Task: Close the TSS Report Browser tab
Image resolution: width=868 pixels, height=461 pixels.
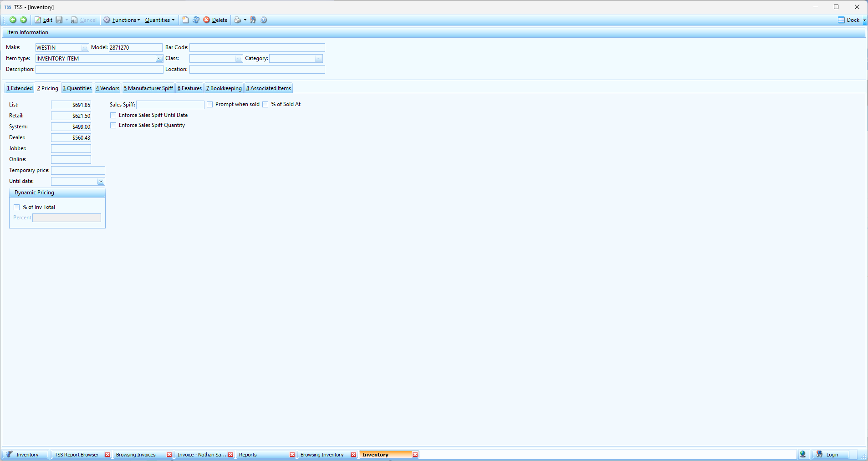Action: point(108,455)
